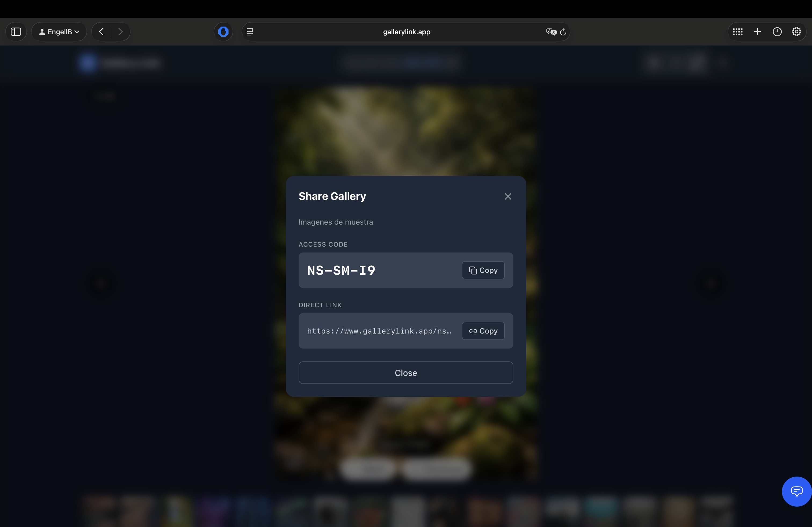Select the direct link URL text
Screen dimensions: 812x527
point(379,331)
